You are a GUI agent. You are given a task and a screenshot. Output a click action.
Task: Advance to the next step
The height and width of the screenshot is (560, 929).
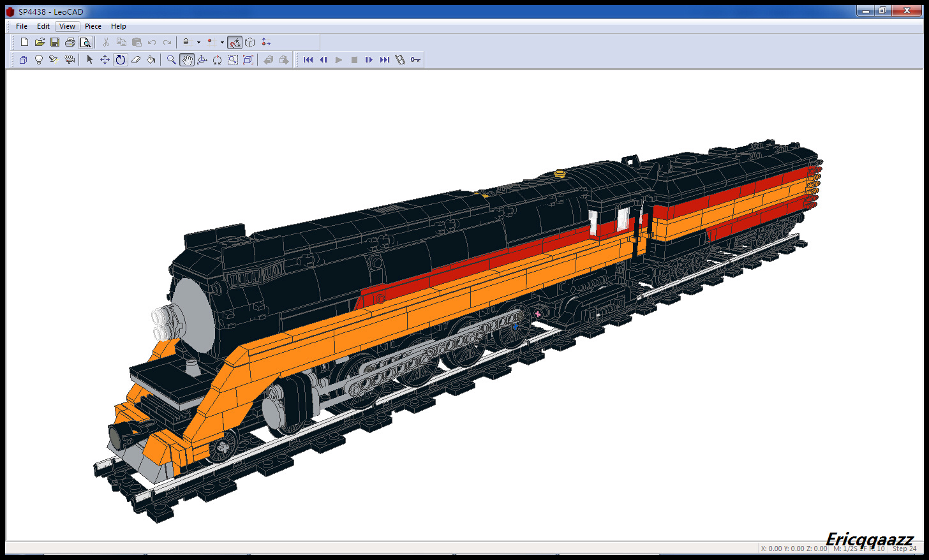(369, 60)
